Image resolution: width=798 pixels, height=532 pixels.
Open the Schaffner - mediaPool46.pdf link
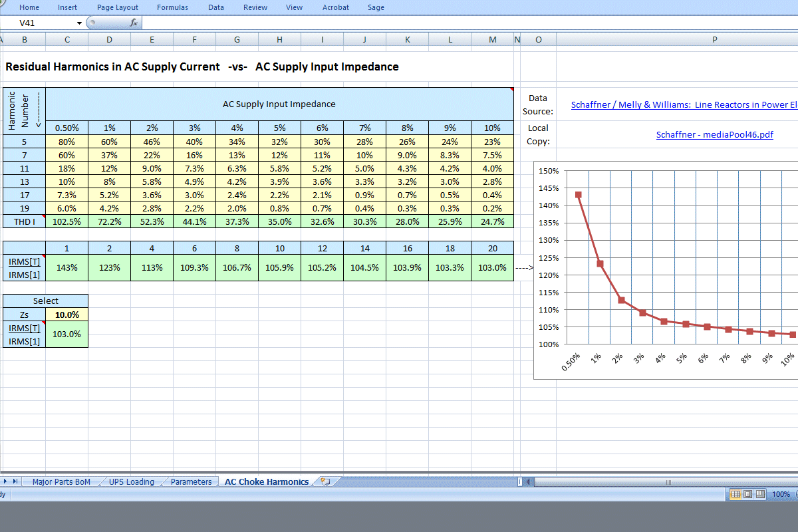(714, 134)
